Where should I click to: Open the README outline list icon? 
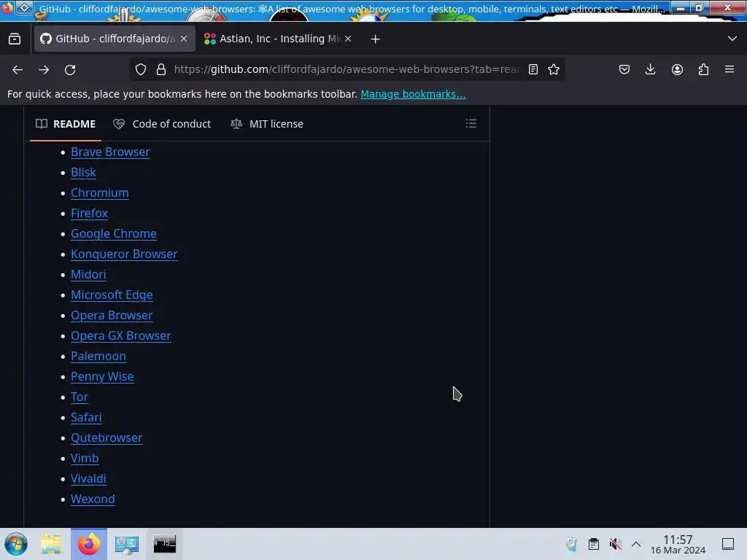[x=471, y=124]
